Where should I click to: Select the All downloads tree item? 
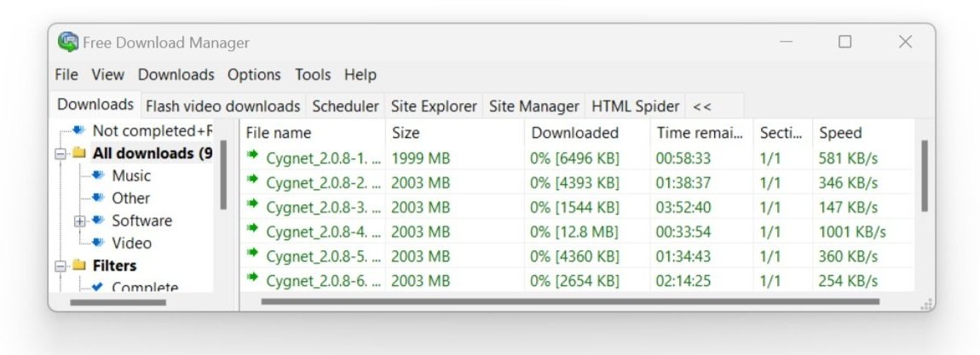(153, 153)
